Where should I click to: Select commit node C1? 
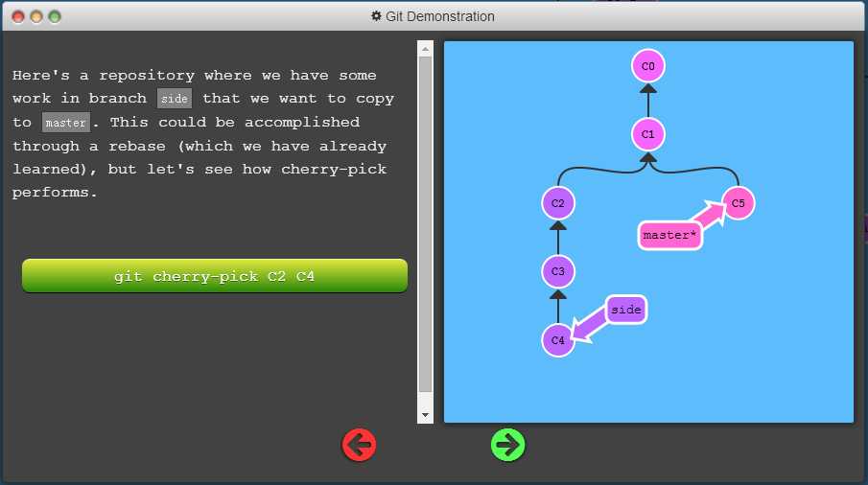pos(647,134)
